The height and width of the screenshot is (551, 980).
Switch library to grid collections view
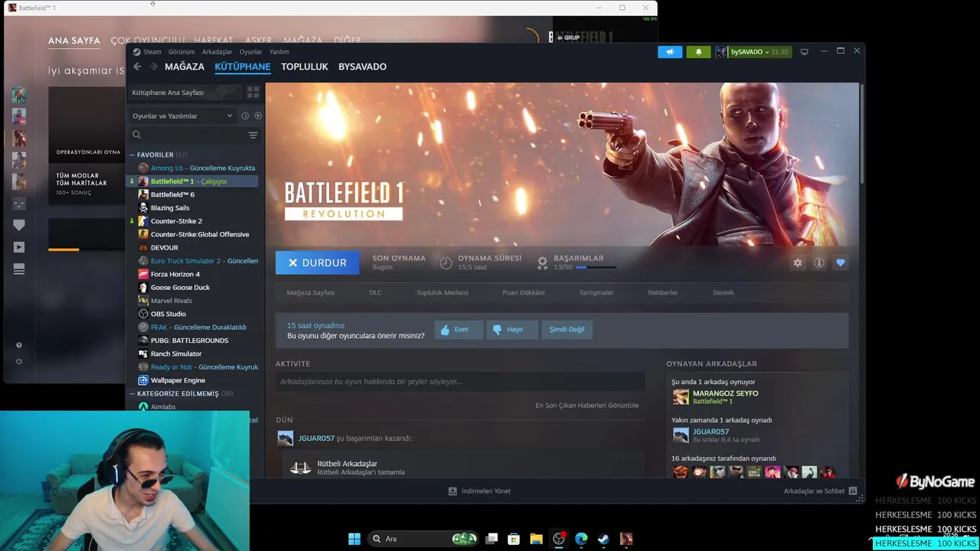253,93
